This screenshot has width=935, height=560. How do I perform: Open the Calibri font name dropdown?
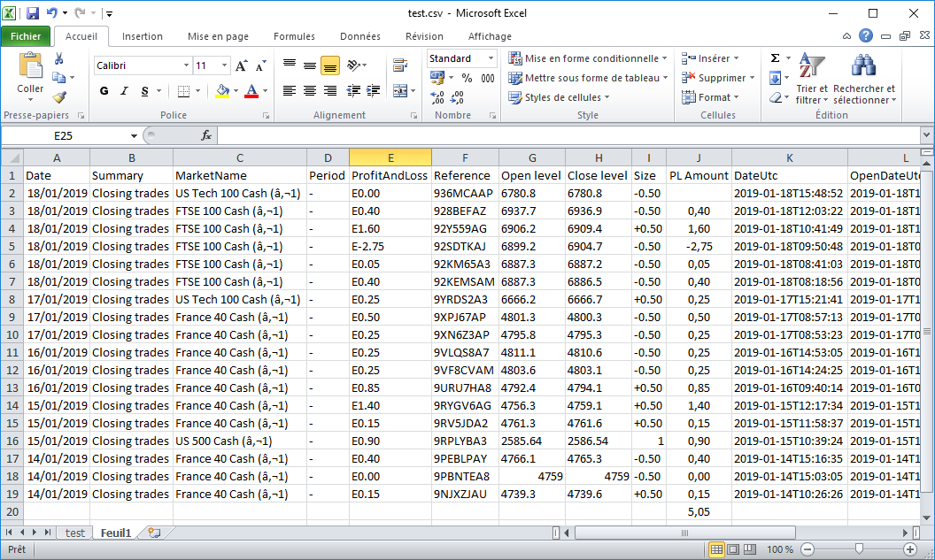[186, 65]
